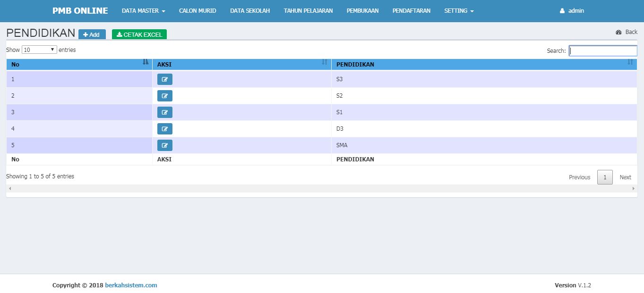Click the horizontal scrollbar right arrow
The width and height of the screenshot is (644, 293).
pos(634,188)
